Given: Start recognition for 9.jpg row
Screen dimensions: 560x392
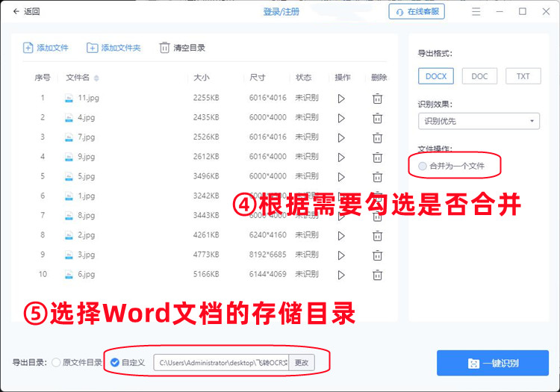Looking at the screenshot, I should point(341,158).
